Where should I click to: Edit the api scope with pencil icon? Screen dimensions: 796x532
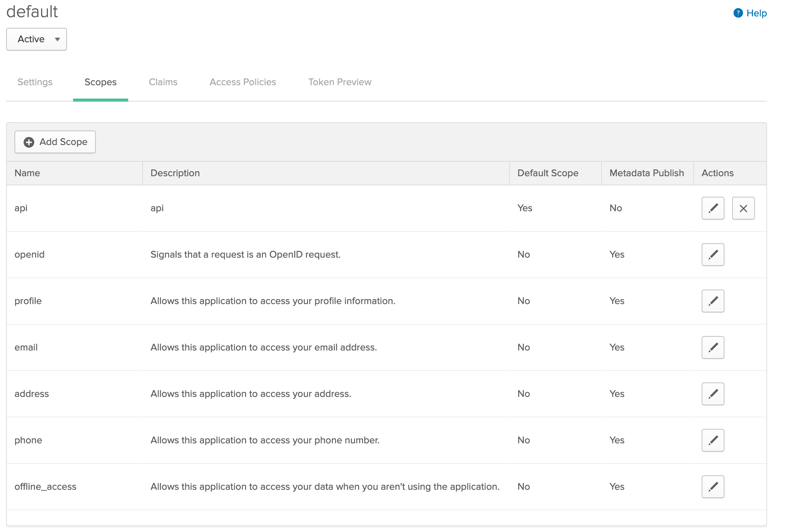click(713, 208)
